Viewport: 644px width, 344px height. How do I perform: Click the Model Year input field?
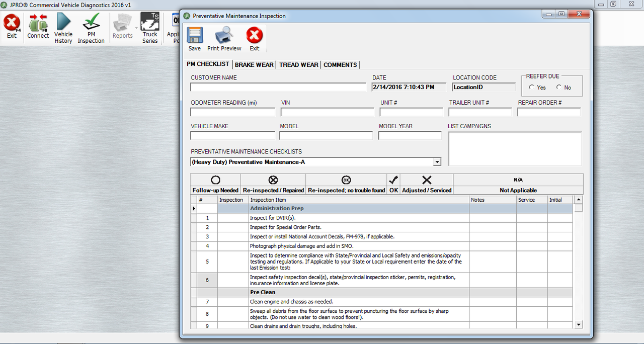tap(410, 135)
